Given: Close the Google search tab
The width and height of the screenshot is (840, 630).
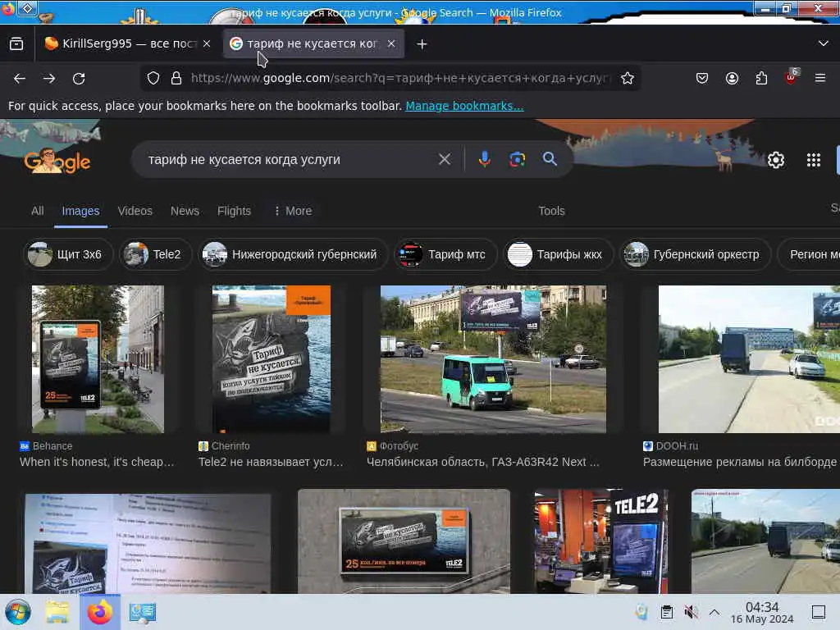Looking at the screenshot, I should (391, 43).
